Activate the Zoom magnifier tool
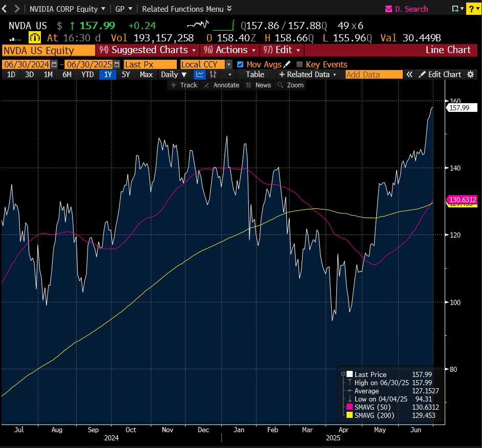Viewport: 482px width, 448px height. point(290,85)
